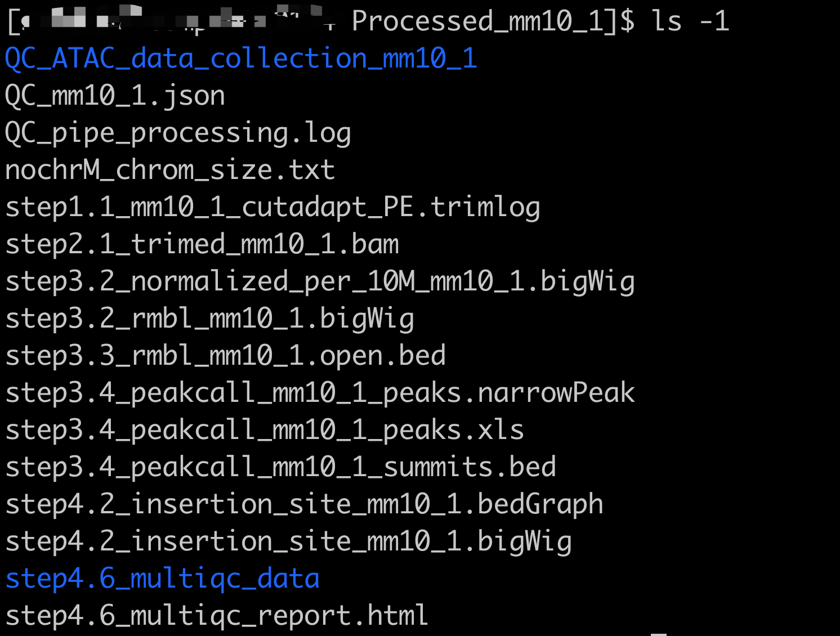
Task: Click the nochrM_chrom_size.txt file name
Action: point(170,170)
